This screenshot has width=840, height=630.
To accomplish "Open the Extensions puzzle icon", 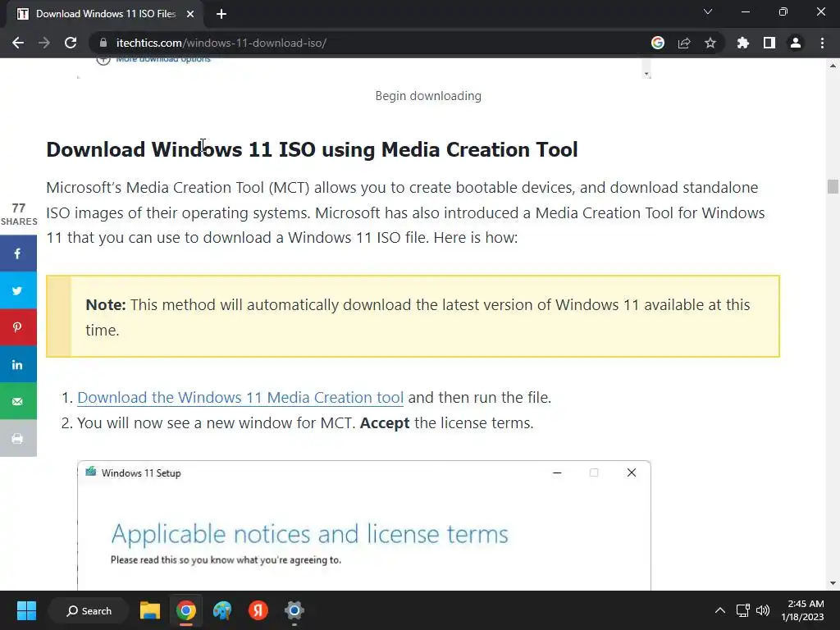I will pos(743,43).
